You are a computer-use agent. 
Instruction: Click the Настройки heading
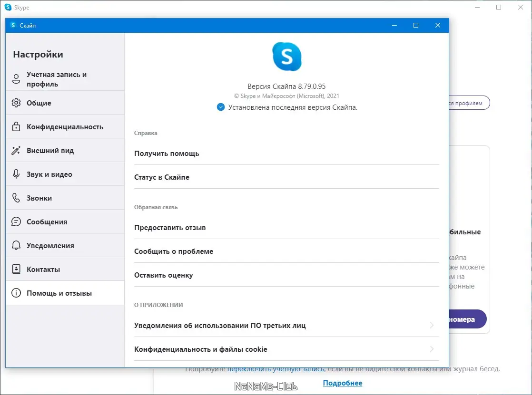pyautogui.click(x=38, y=54)
